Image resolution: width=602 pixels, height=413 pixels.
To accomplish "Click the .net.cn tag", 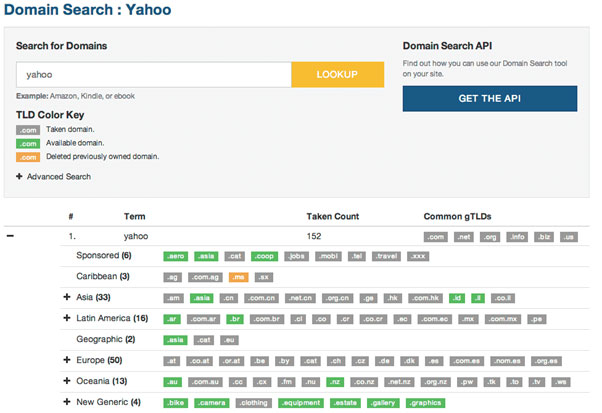I will [300, 298].
